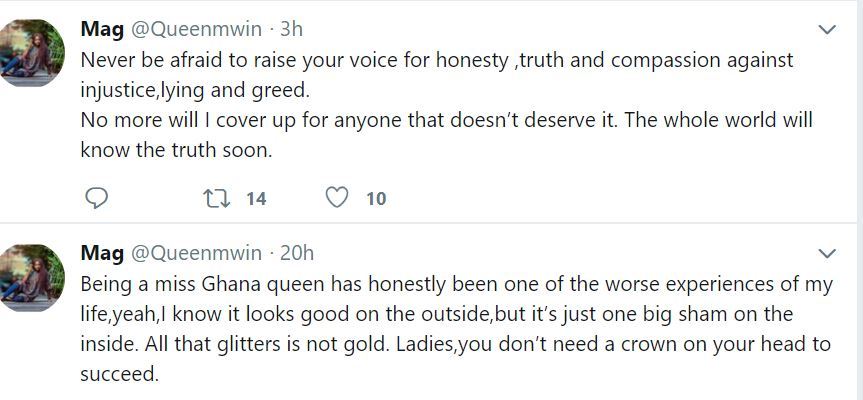Click the name Mag on the 20h tweet
This screenshot has height=400, width=863.
(x=102, y=254)
